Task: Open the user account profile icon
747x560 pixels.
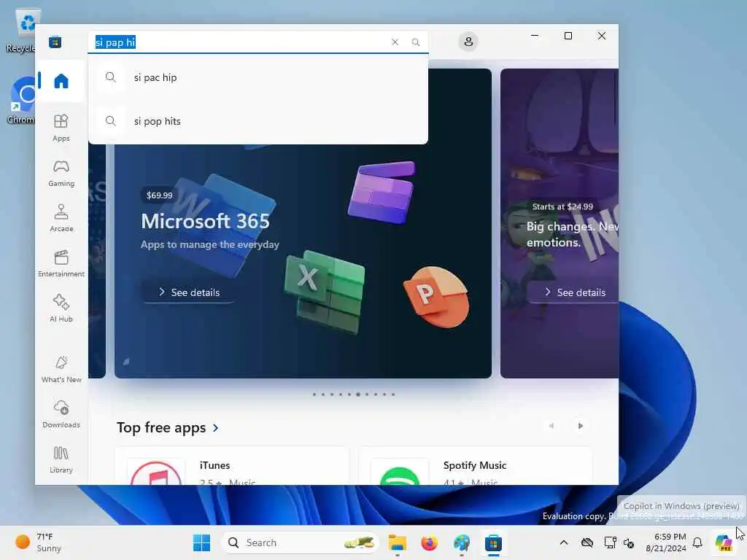Action: (468, 42)
